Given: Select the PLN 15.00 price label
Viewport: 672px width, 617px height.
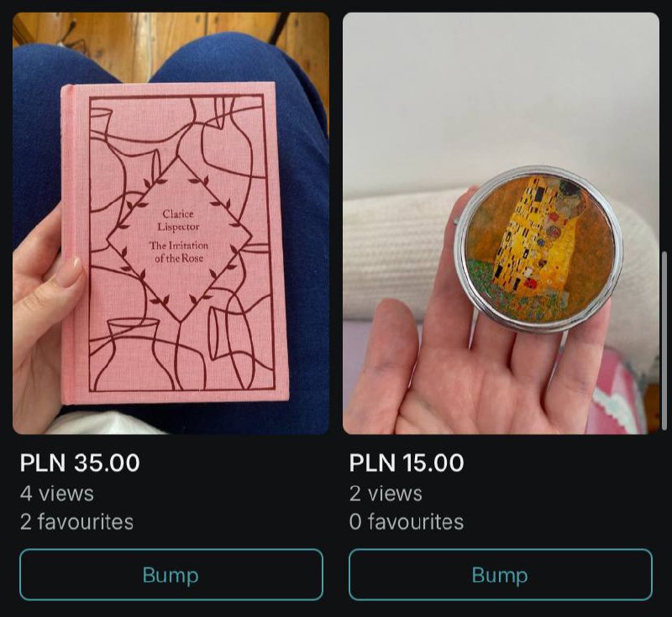Looking at the screenshot, I should point(407,463).
